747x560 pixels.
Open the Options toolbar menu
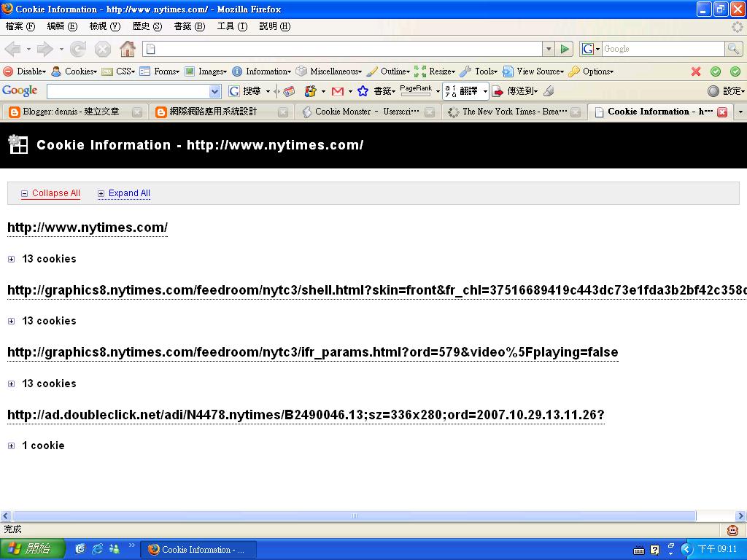click(591, 71)
